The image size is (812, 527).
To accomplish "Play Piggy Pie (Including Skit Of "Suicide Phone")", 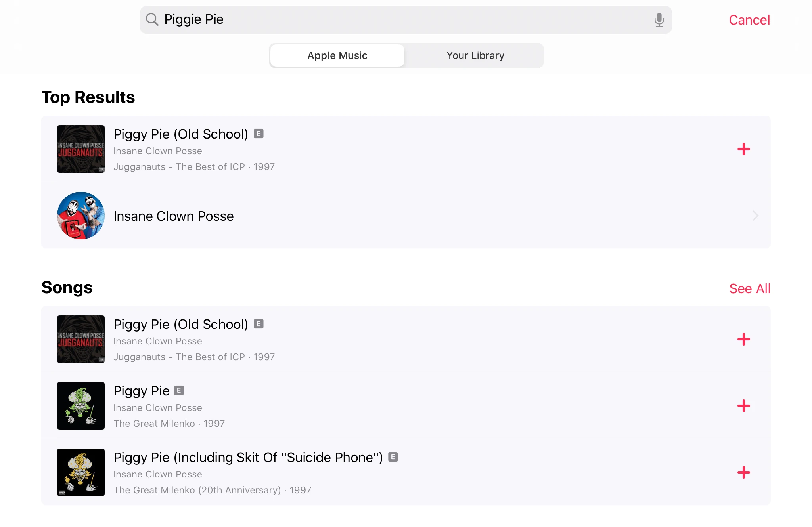I will 248,458.
